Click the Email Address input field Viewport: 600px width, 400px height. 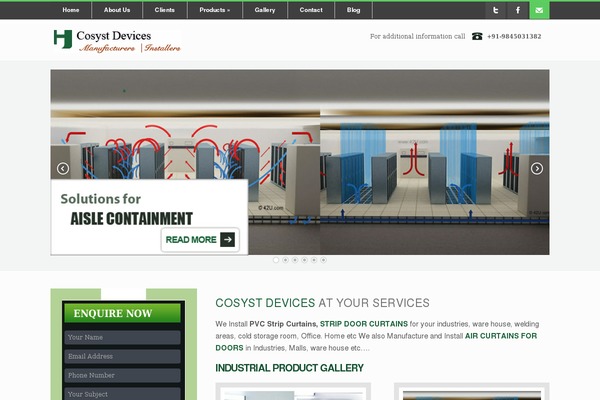(x=122, y=356)
